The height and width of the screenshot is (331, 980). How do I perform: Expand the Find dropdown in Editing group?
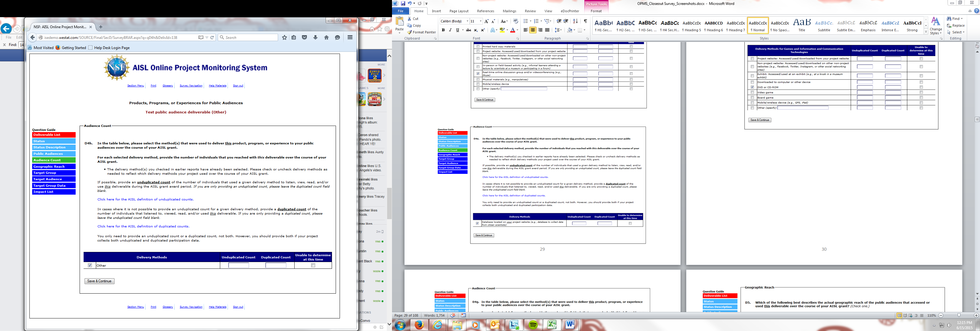pyautogui.click(x=962, y=19)
